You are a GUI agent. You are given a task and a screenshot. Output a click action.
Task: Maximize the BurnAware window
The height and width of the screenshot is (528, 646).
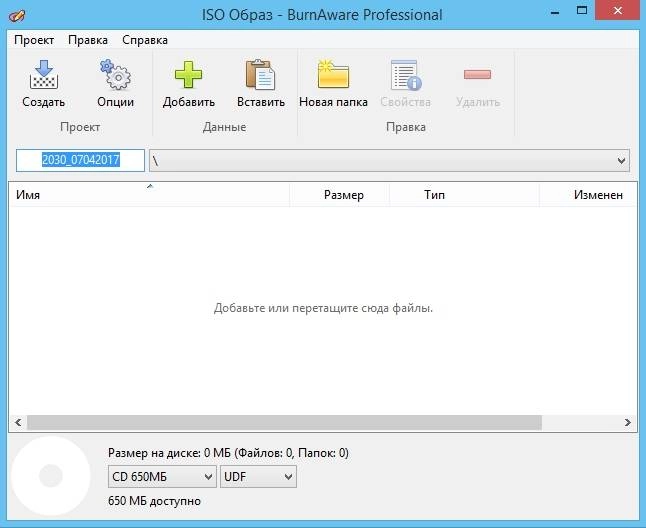[582, 11]
